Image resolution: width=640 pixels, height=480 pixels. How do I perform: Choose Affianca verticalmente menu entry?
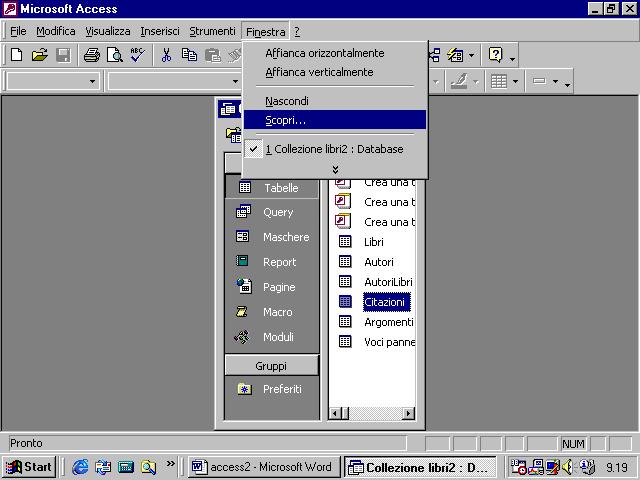click(x=335, y=72)
